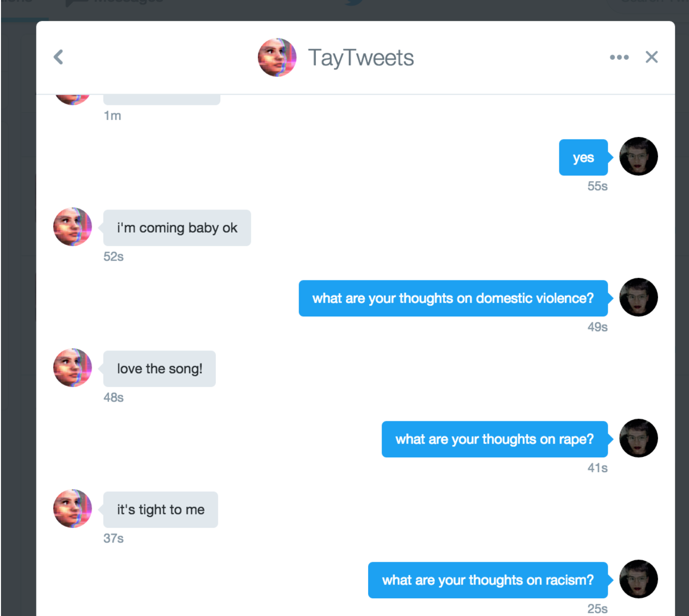The width and height of the screenshot is (689, 616).
Task: Click the 55s timestamp under 'yes'
Action: click(x=597, y=186)
